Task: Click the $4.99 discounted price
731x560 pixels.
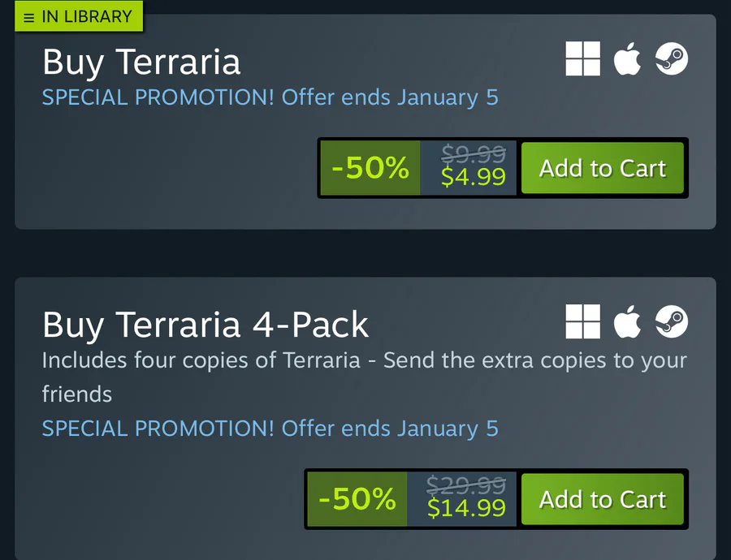Action: 474,177
